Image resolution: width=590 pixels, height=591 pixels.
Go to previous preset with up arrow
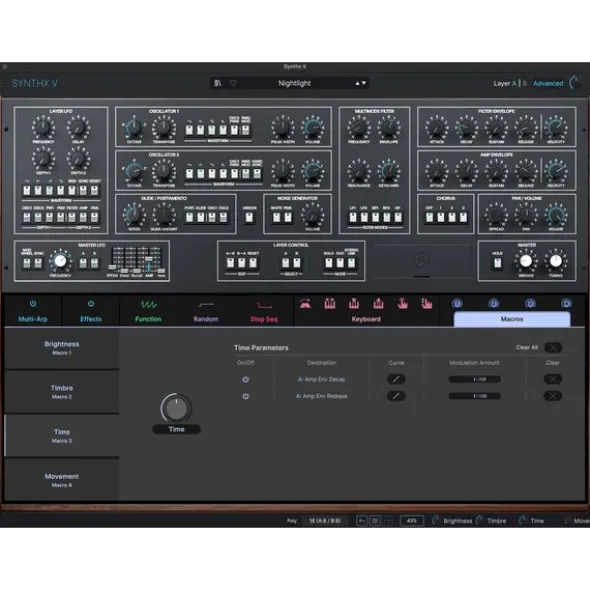click(x=357, y=83)
